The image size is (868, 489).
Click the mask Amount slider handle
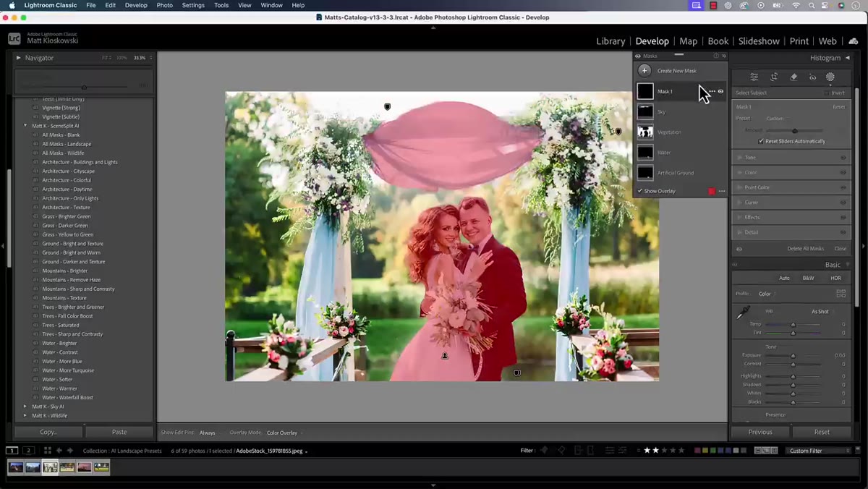[x=795, y=131]
